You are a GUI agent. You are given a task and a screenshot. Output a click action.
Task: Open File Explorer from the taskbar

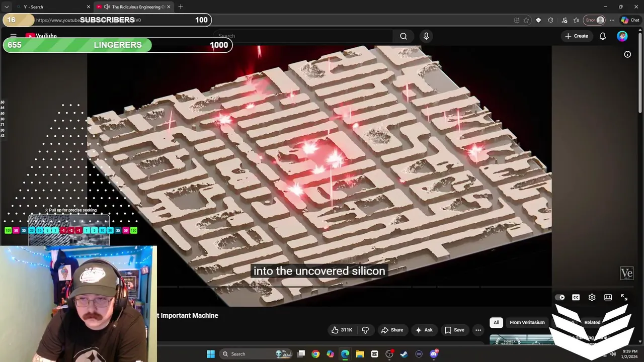[x=360, y=354]
